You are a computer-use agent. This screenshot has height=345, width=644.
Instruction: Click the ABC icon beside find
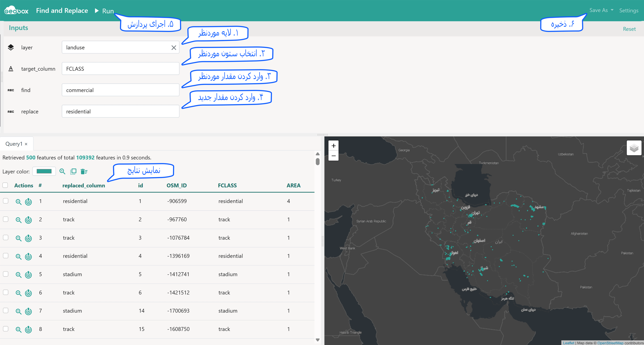[11, 90]
